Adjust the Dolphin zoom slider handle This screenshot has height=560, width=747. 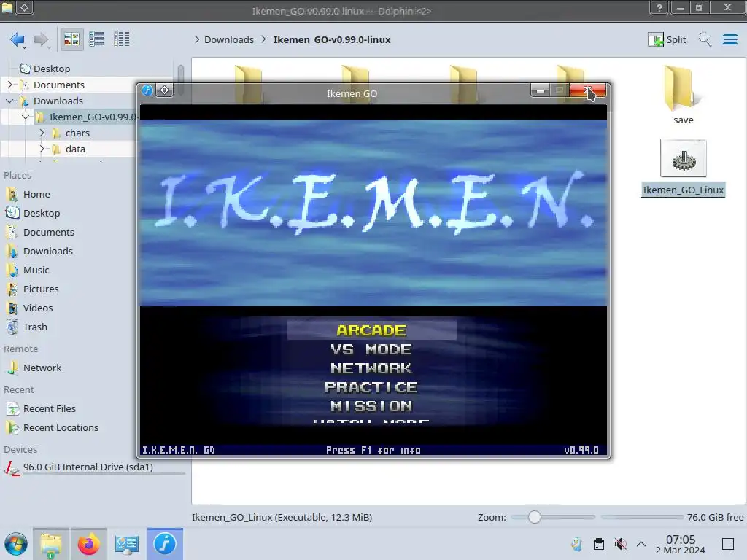tap(535, 517)
